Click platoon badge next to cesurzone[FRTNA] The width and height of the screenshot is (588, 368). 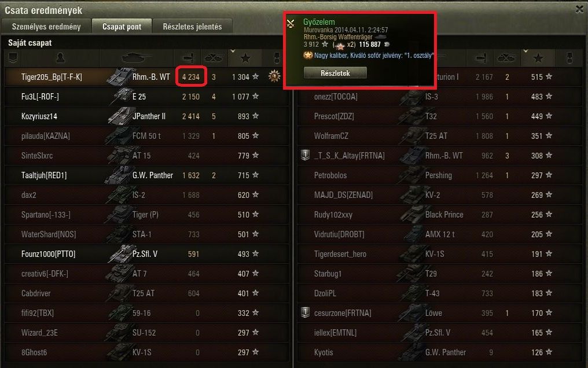[x=305, y=312]
